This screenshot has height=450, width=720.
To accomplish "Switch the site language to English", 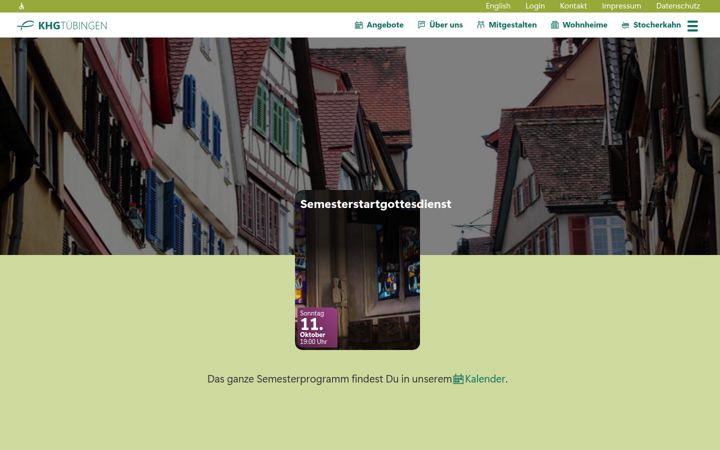I will tap(498, 6).
